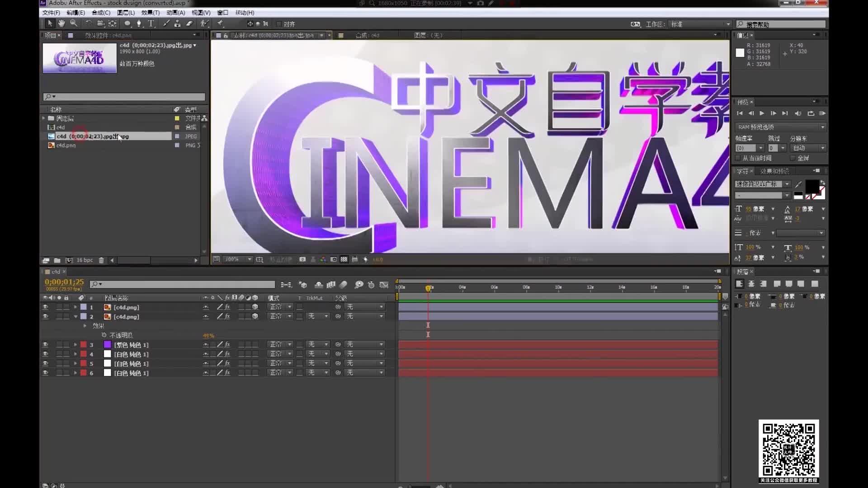Open the viewer zoom 100% dropdown

250,259
